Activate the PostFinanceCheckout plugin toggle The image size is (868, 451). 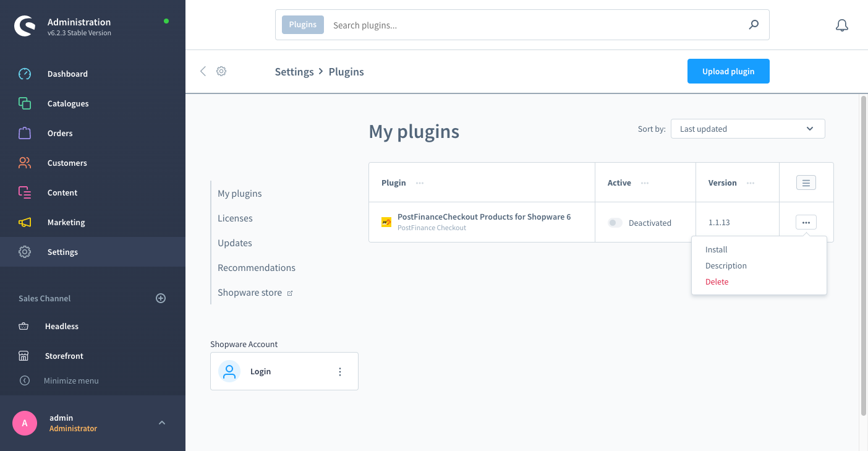point(615,222)
